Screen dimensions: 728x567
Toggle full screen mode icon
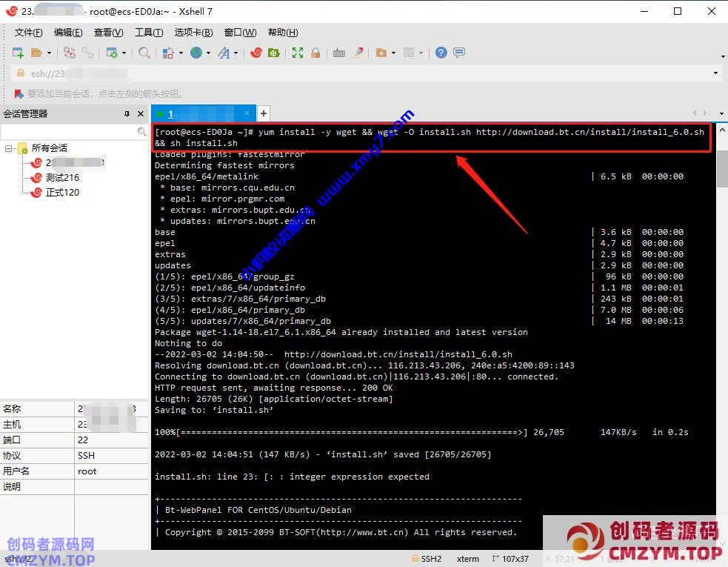(298, 53)
